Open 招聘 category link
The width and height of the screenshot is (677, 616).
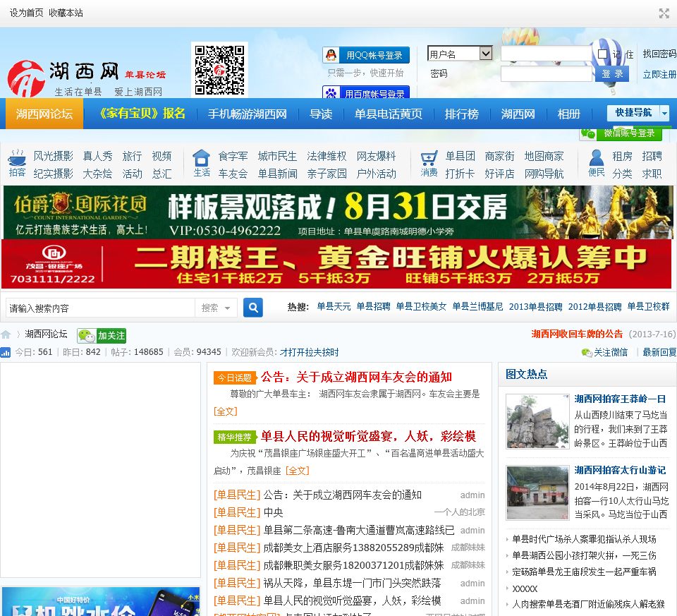coord(652,156)
